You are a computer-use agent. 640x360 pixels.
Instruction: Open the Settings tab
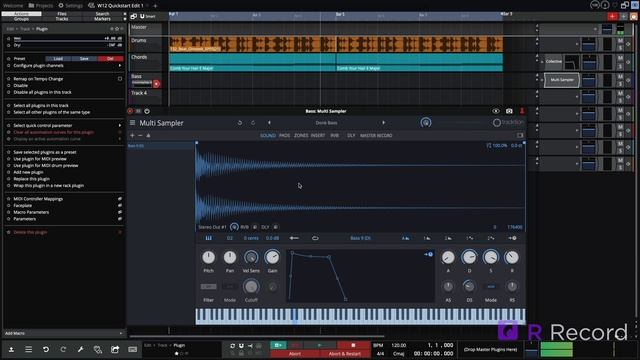click(70, 6)
